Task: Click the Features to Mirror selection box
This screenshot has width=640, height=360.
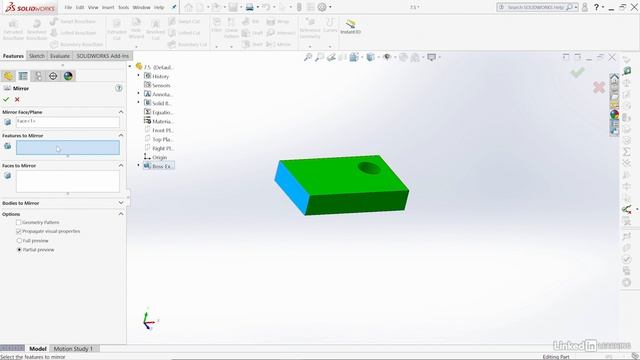Action: [x=68, y=147]
